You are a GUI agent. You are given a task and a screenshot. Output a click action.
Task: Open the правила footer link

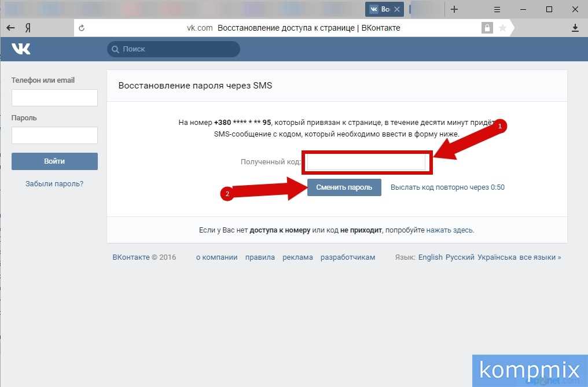[260, 257]
